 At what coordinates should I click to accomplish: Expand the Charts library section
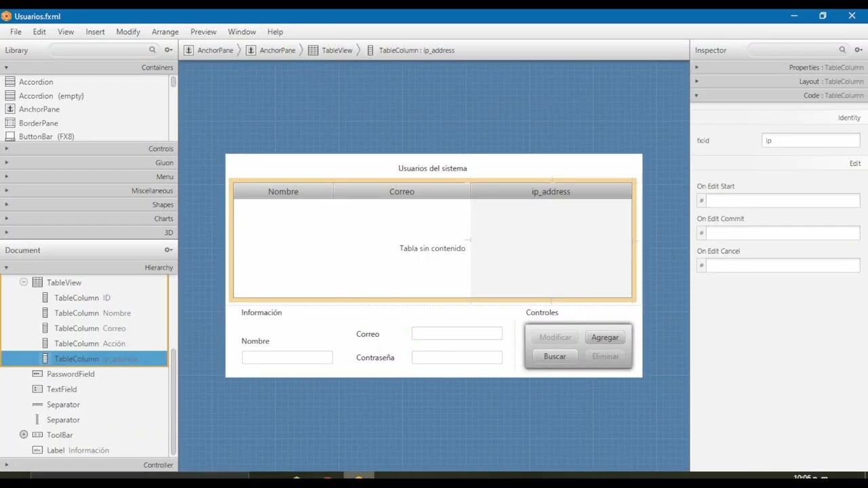(x=6, y=218)
